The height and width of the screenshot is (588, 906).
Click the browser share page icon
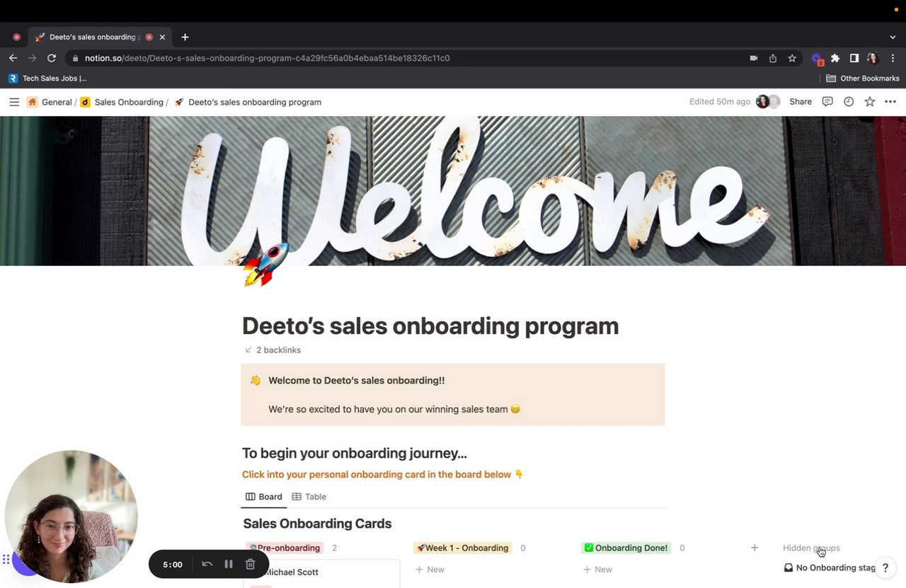pos(773,58)
